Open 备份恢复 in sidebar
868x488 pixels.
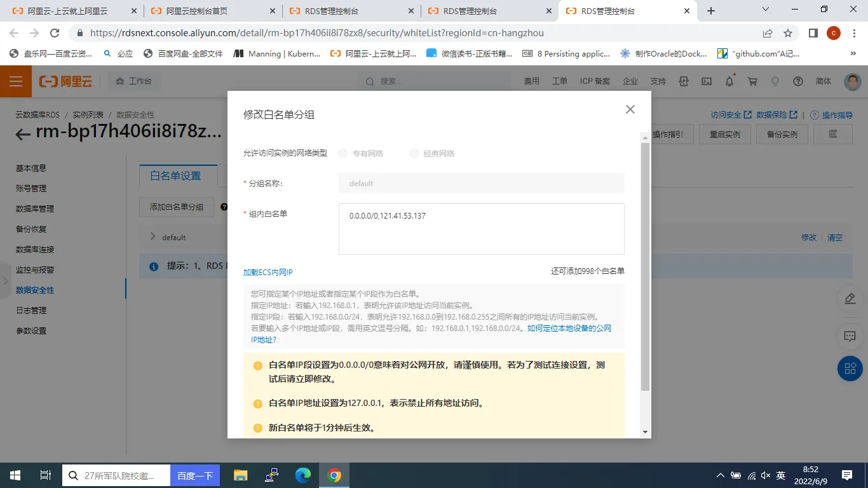31,229
